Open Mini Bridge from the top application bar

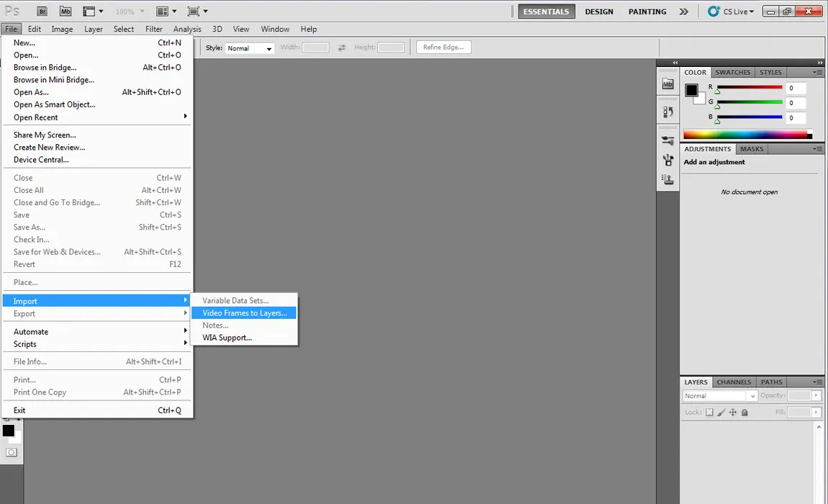tap(66, 11)
